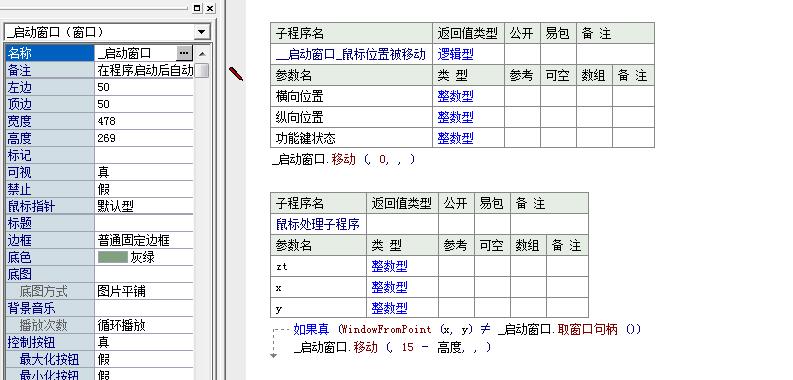
Task: Open the _启动窗口（窗口）component dropdown
Action: click(x=201, y=32)
